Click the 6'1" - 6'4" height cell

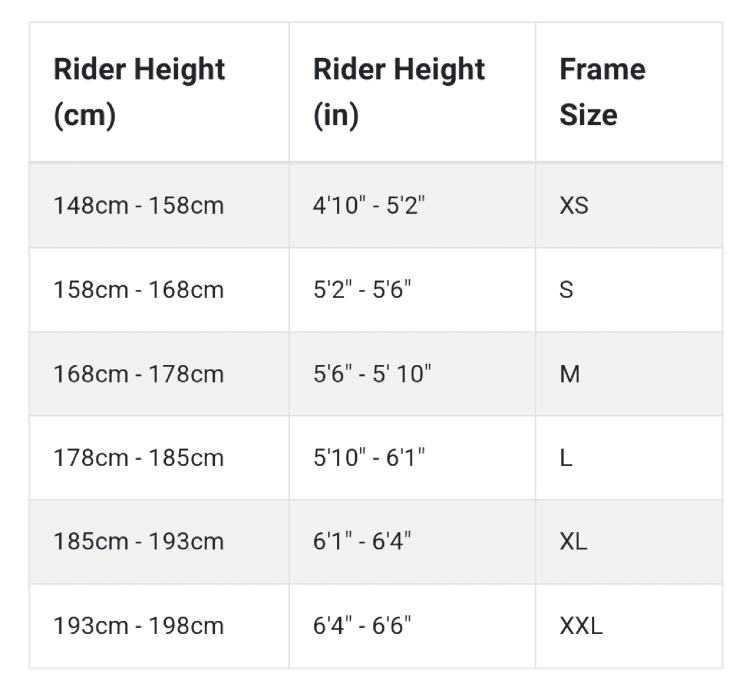pyautogui.click(x=362, y=542)
